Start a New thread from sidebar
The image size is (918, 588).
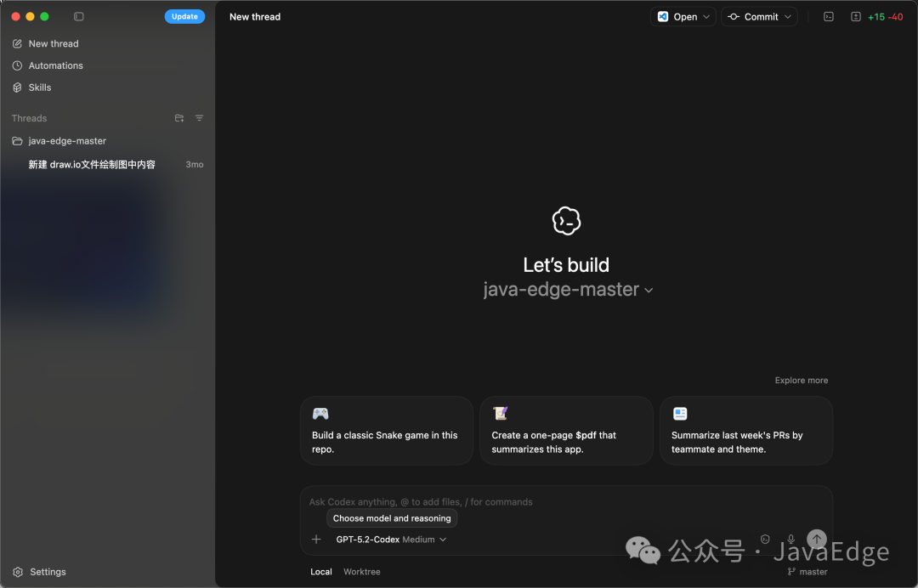pos(54,43)
